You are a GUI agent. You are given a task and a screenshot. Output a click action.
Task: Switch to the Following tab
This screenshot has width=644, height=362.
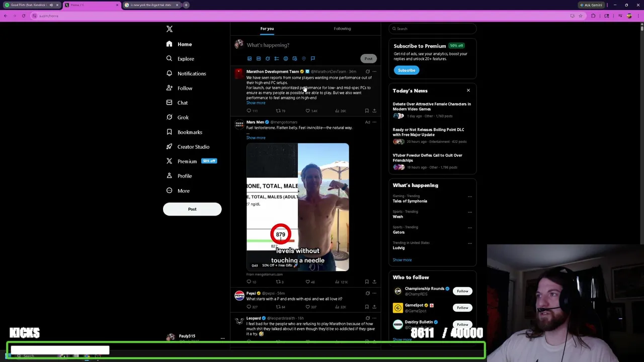click(x=342, y=29)
